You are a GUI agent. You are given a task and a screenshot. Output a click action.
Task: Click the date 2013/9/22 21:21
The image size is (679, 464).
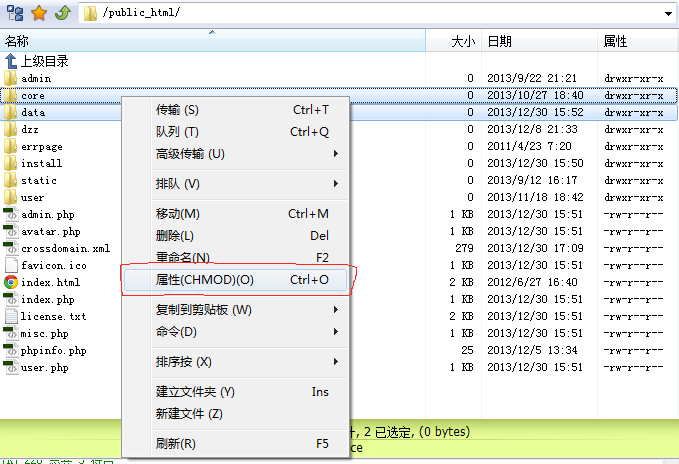click(532, 78)
